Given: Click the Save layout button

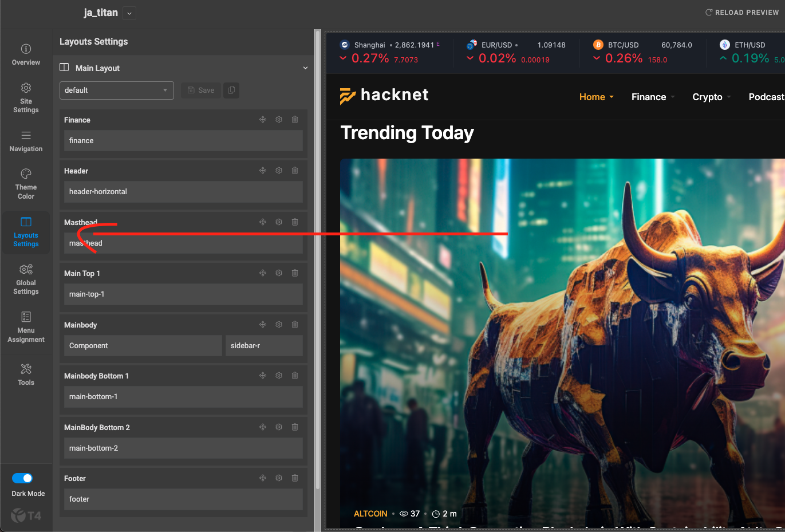Looking at the screenshot, I should [x=201, y=90].
